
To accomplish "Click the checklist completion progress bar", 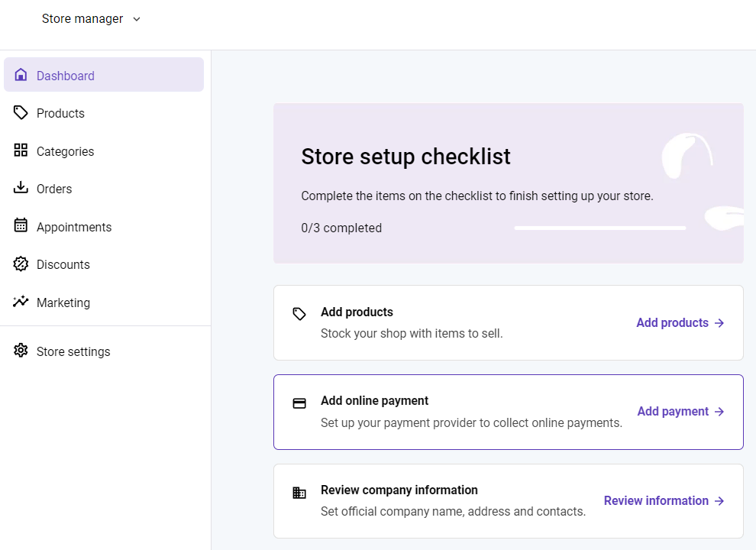I will (599, 228).
